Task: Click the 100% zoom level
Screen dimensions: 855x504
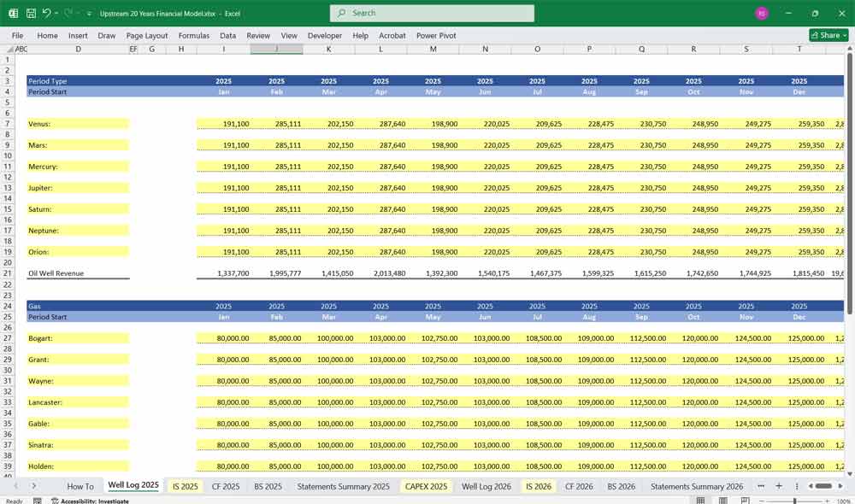Action: (844, 501)
